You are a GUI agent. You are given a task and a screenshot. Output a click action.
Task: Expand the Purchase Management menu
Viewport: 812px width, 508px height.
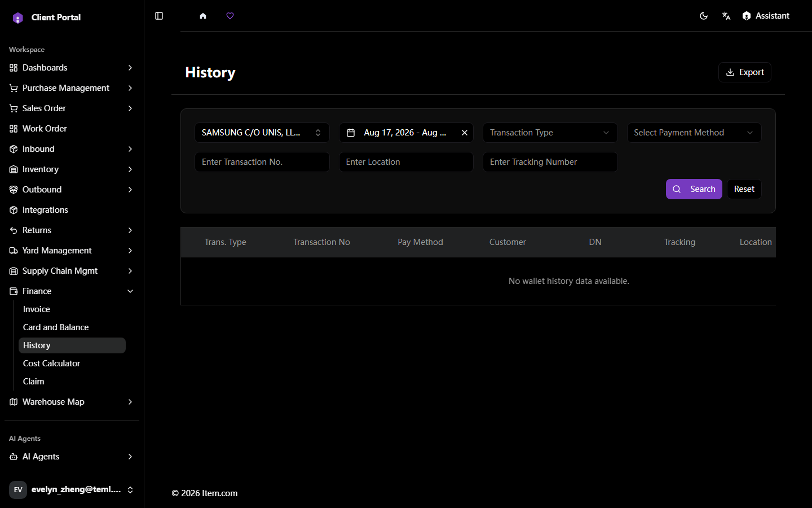pyautogui.click(x=72, y=88)
